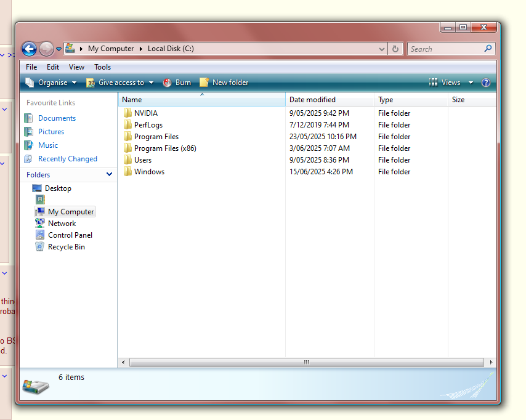This screenshot has height=420, width=526.
Task: Select the Program Files (x86) folder icon
Action: pos(127,148)
